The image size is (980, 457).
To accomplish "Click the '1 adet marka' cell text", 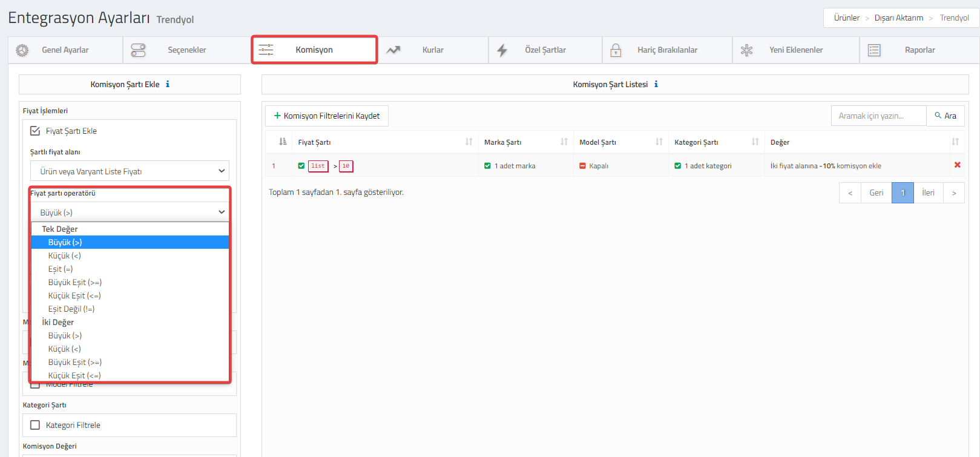I will pos(515,166).
